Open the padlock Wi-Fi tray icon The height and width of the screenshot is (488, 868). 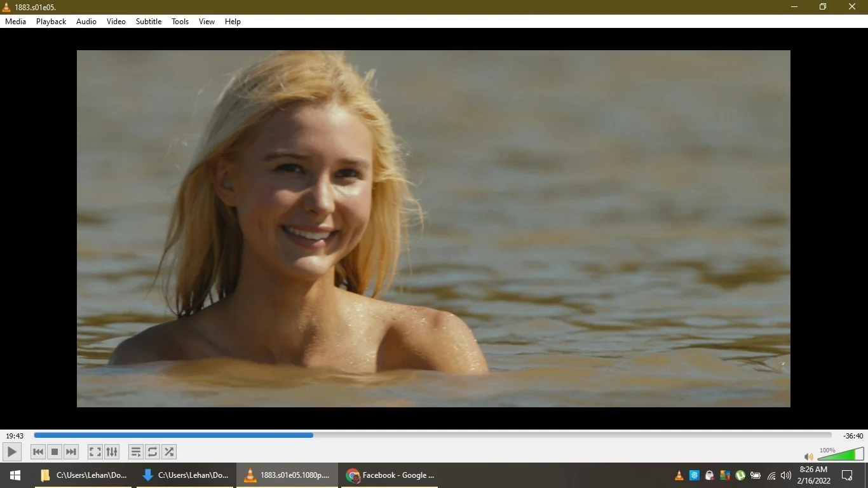(710, 475)
